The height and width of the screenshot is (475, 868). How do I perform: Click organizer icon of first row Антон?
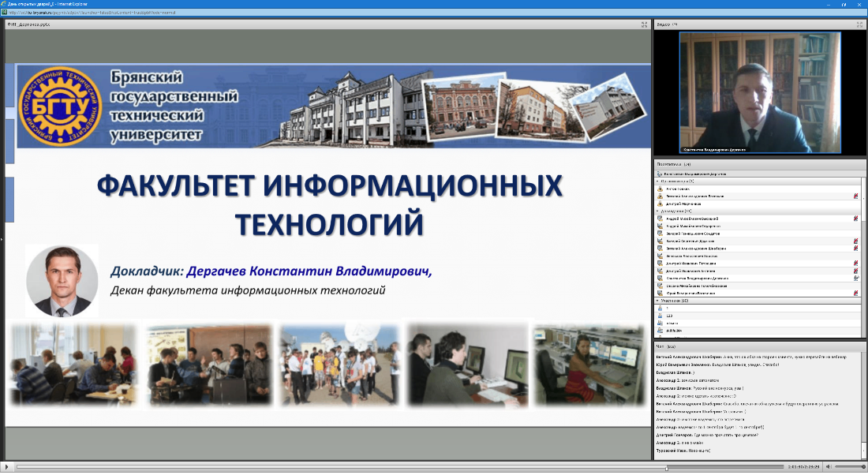[660, 189]
